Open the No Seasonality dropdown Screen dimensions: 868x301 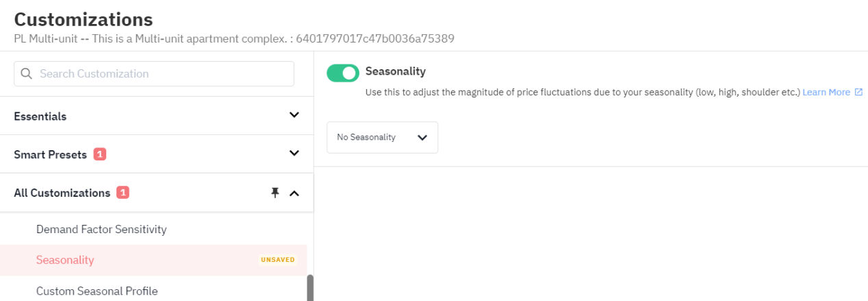(x=382, y=137)
